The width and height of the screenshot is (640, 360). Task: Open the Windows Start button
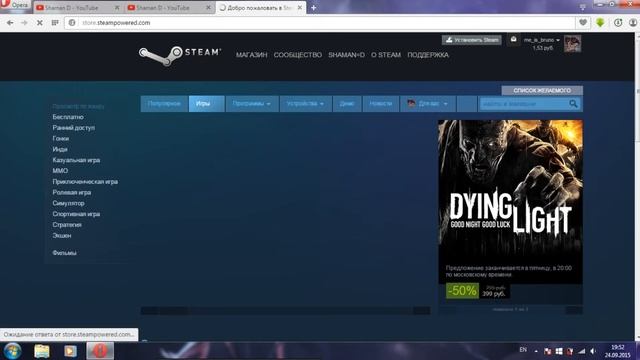click(x=12, y=351)
